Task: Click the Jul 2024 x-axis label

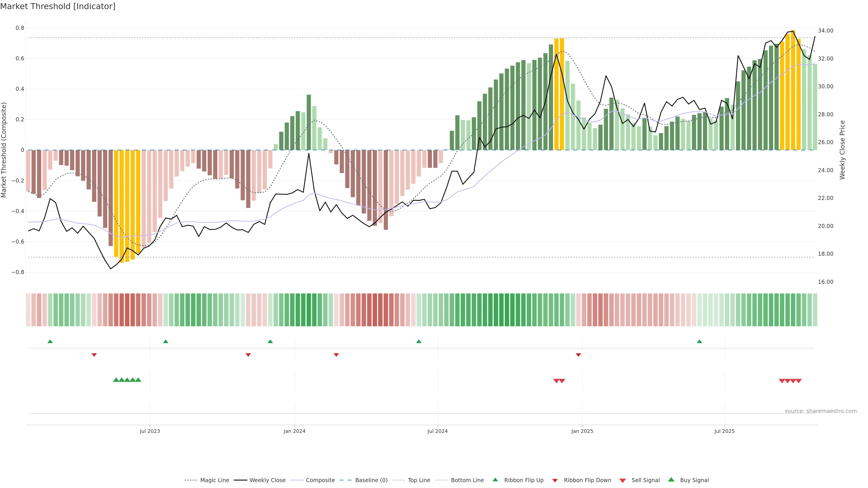Action: coord(437,431)
